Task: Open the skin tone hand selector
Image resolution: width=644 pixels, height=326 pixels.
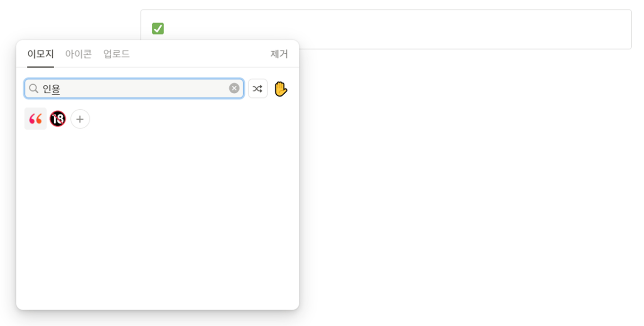Action: (x=281, y=89)
